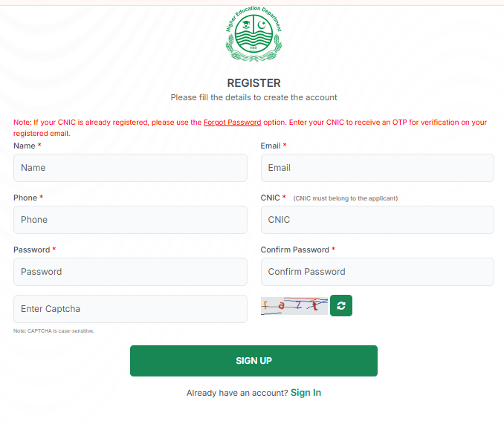Click the CAPTCHA case-sensitive note

(54, 331)
